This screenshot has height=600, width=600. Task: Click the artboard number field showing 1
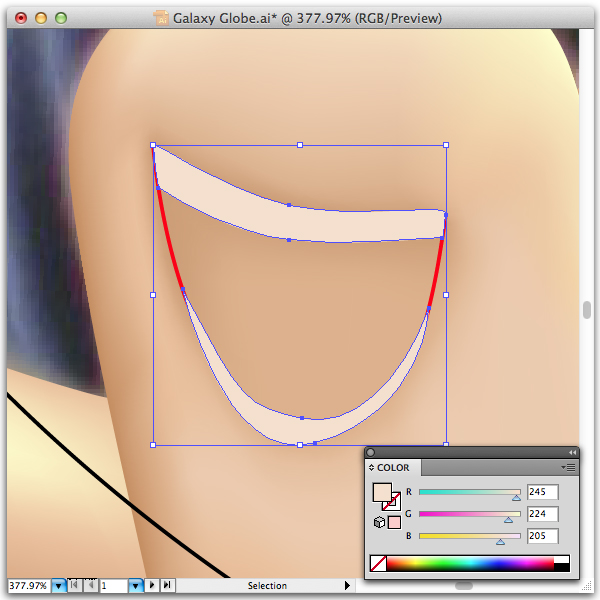113,585
